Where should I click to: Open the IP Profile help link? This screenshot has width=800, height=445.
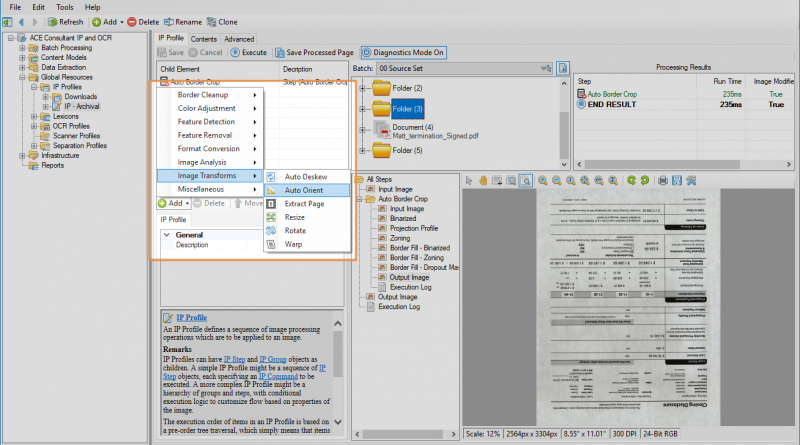click(191, 317)
